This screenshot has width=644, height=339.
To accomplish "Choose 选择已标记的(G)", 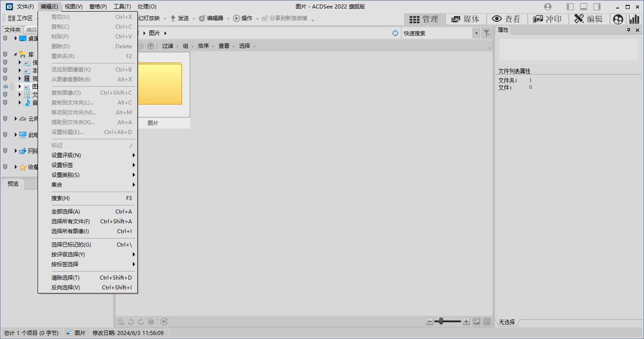I will 88,245.
